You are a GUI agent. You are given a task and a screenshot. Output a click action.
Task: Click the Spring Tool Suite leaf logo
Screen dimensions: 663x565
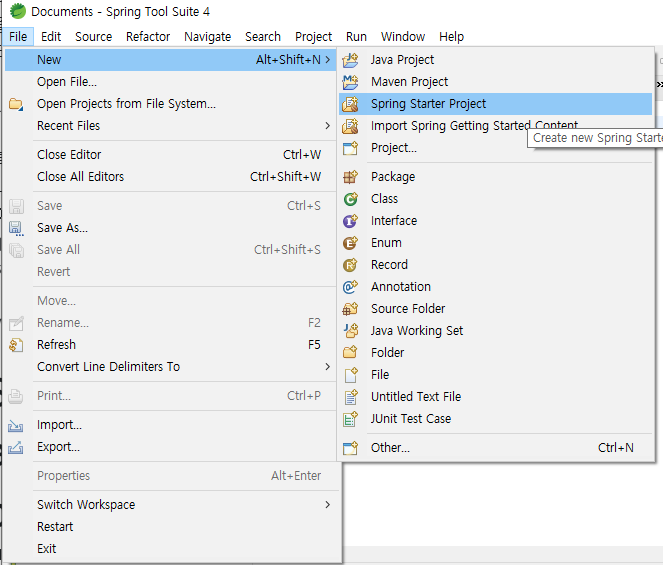pos(18,11)
